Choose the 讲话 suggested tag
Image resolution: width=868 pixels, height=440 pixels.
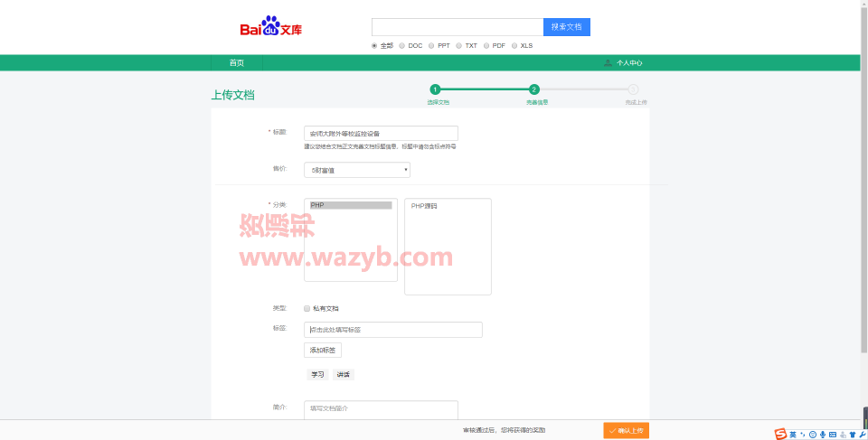point(344,375)
